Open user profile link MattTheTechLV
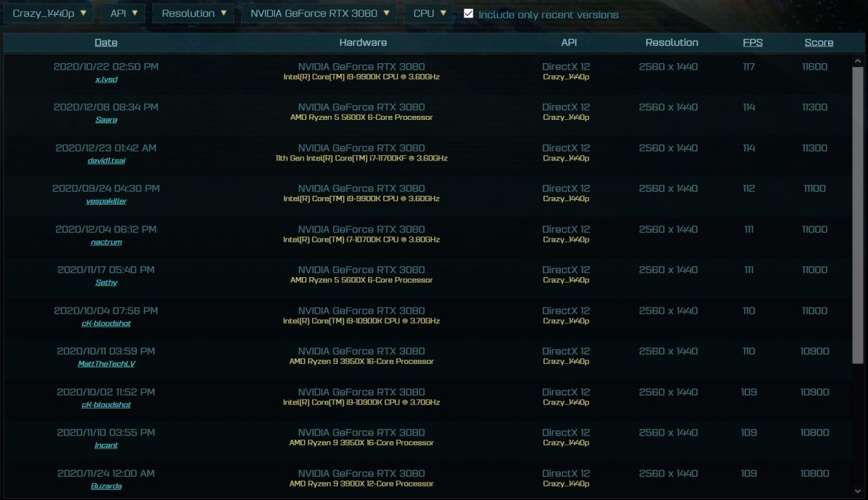868x500 pixels. 106,364
